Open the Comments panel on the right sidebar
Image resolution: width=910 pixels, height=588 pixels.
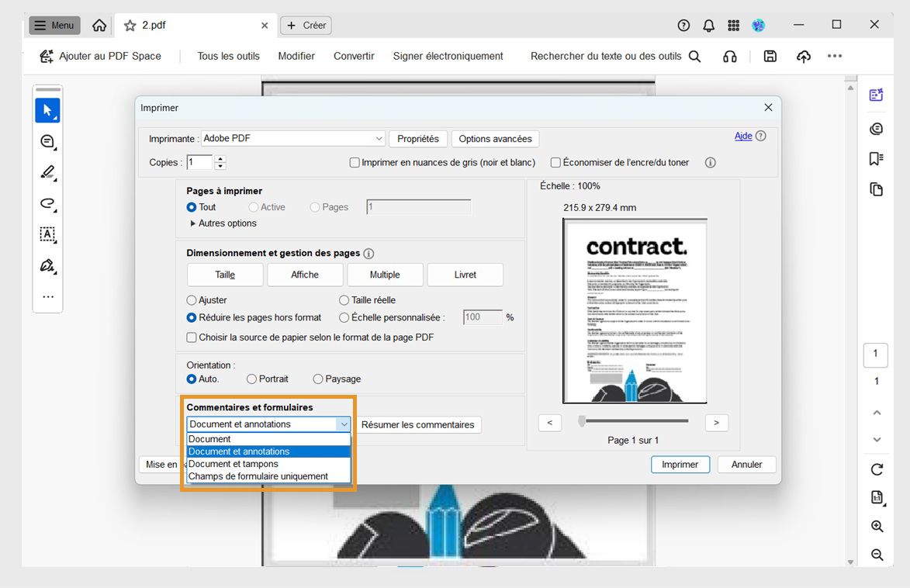tap(876, 128)
